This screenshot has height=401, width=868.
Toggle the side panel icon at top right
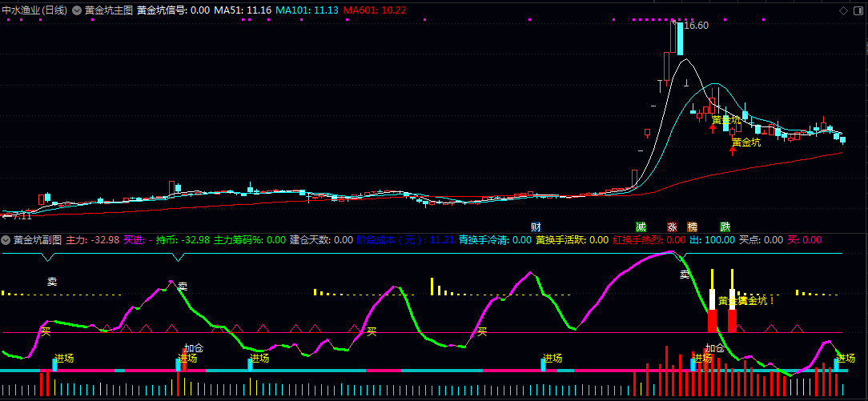click(858, 10)
